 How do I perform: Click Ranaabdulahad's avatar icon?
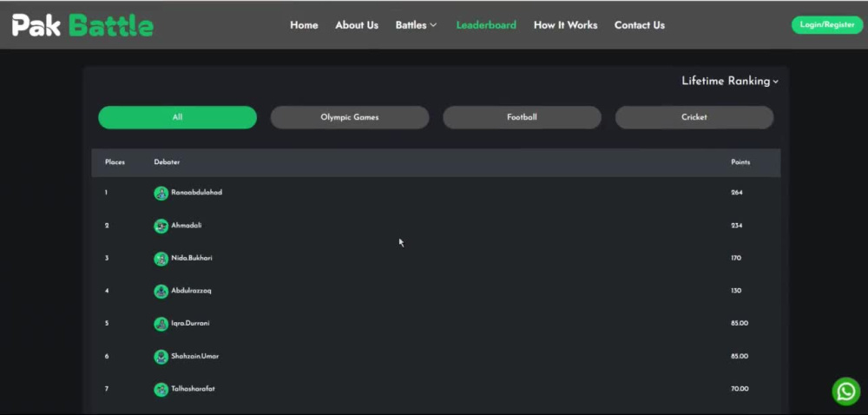161,193
